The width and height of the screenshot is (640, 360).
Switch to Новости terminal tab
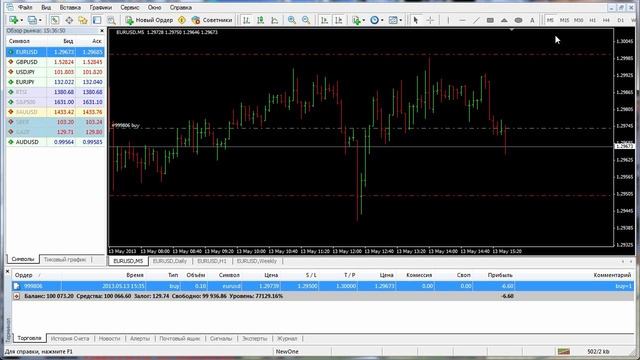(109, 339)
